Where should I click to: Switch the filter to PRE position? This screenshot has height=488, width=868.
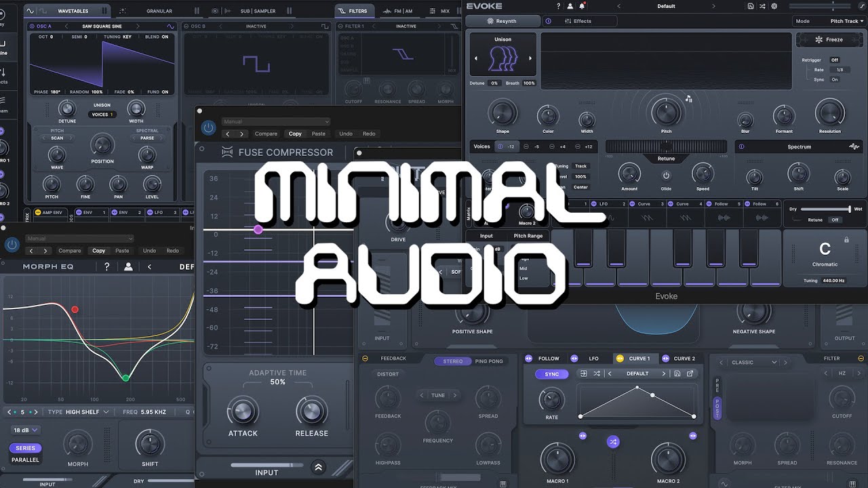(x=717, y=384)
